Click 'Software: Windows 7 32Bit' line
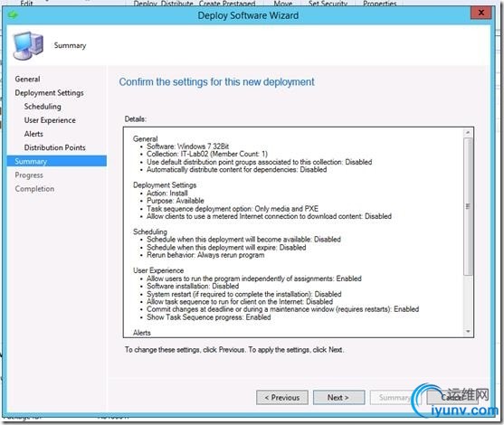The height and width of the screenshot is (425, 504). pos(187,146)
